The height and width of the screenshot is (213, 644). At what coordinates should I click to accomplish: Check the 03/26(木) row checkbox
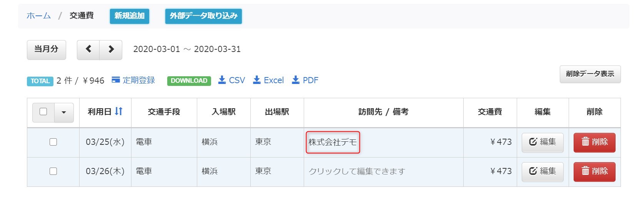point(53,171)
